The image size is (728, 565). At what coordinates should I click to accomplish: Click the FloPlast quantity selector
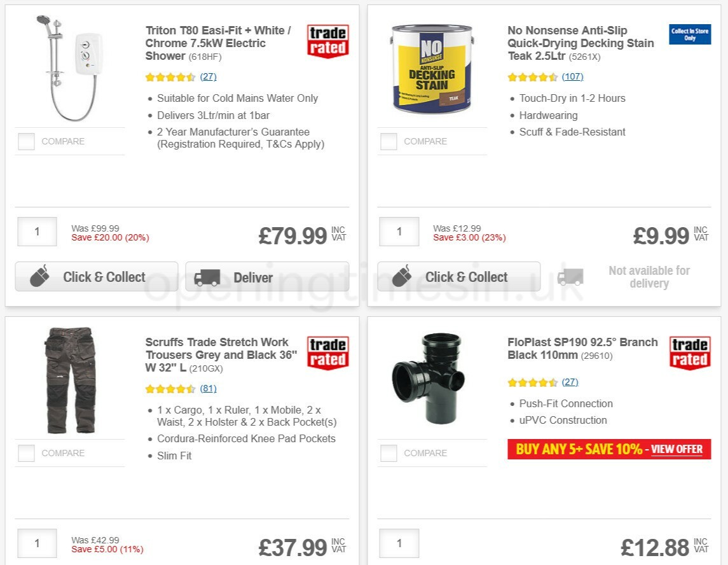[x=399, y=543]
